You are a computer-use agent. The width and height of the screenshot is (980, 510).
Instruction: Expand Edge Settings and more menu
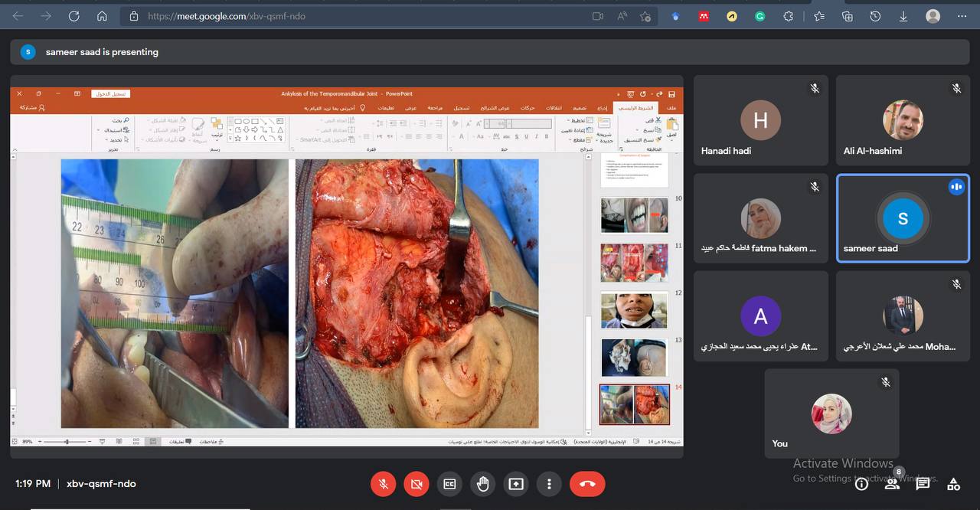[962, 16]
